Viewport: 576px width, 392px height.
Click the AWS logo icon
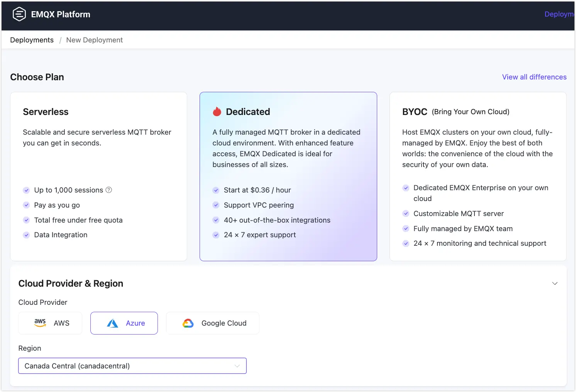point(40,323)
